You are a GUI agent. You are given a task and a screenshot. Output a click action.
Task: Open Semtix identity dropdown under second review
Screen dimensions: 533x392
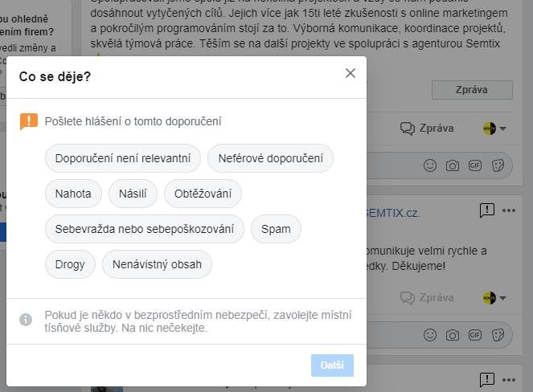[494, 298]
